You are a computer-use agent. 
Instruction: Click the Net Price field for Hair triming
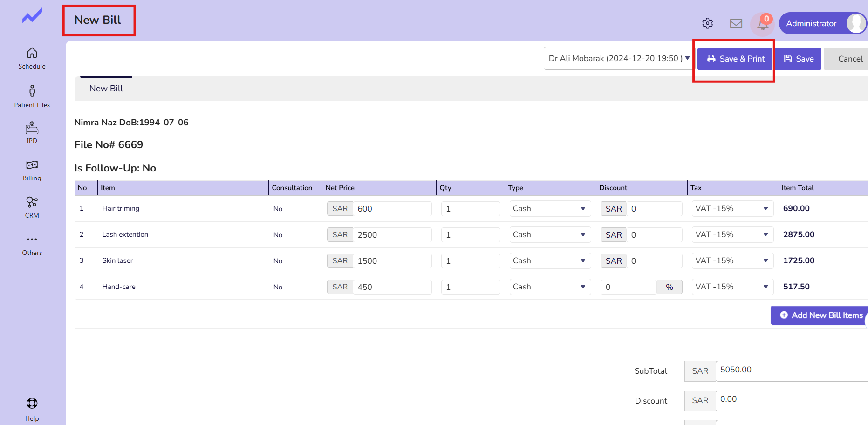coord(391,209)
